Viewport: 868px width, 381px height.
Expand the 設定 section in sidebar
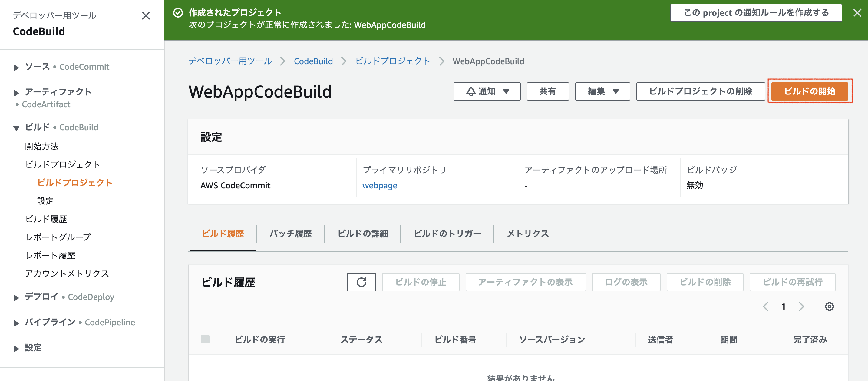[x=16, y=349]
